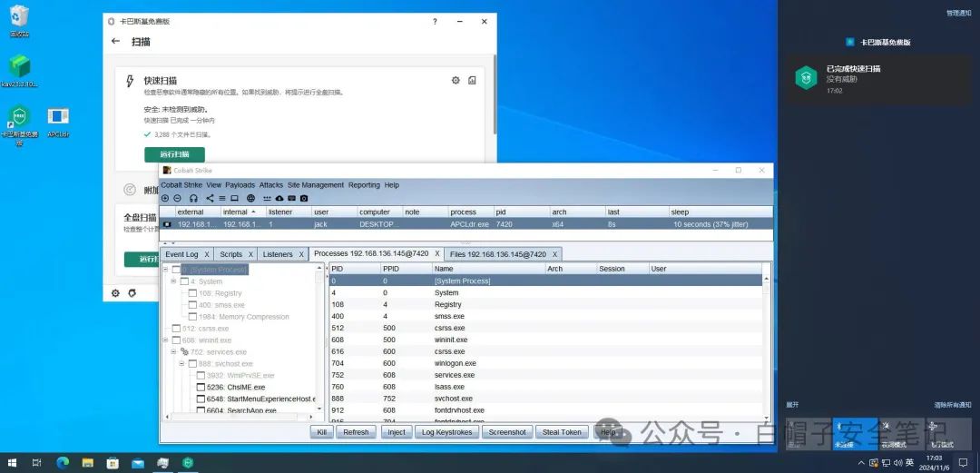Show hidden tray icons with the chevron
This screenshot has width=980, height=473.
[x=862, y=463]
